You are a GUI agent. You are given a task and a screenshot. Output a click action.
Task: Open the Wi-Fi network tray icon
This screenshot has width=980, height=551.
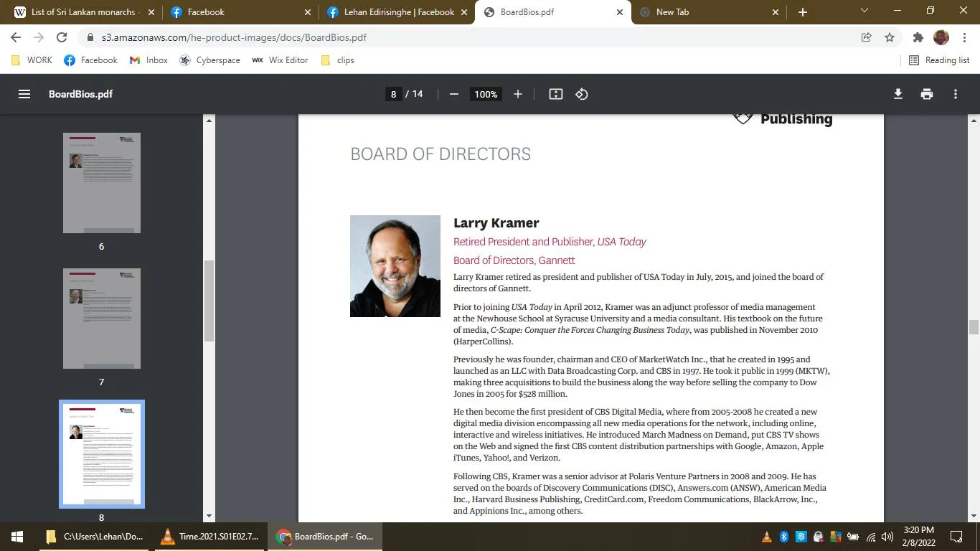pyautogui.click(x=871, y=537)
